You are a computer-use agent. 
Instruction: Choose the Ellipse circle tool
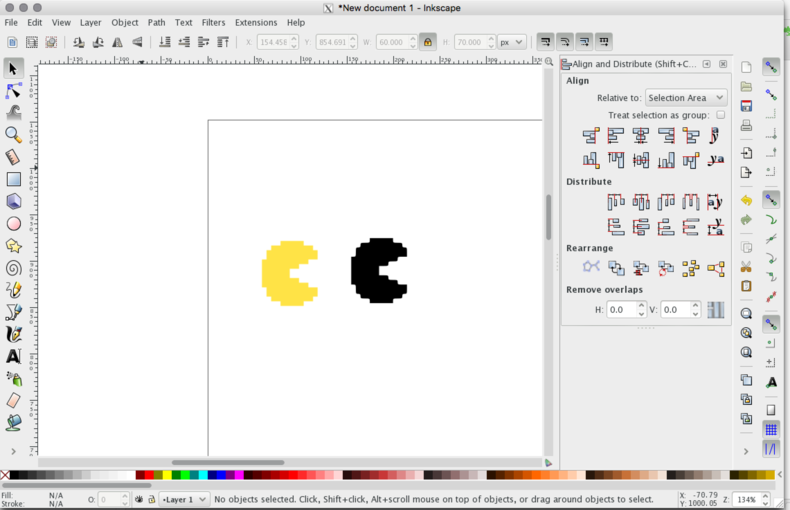(x=14, y=224)
